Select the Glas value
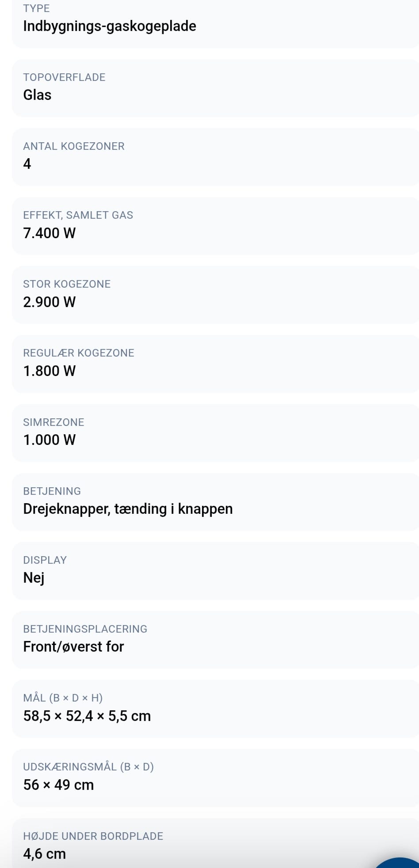 [x=37, y=95]
